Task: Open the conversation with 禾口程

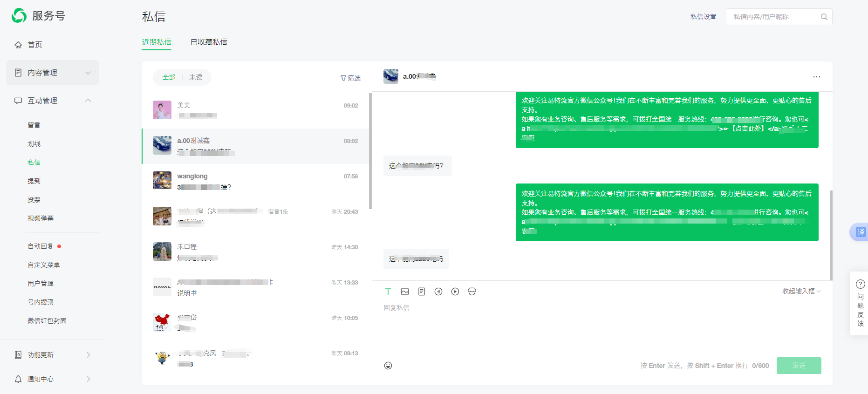Action: tap(255, 252)
